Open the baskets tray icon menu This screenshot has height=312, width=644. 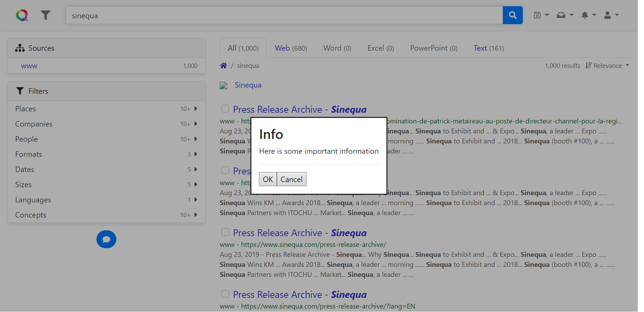tap(565, 15)
